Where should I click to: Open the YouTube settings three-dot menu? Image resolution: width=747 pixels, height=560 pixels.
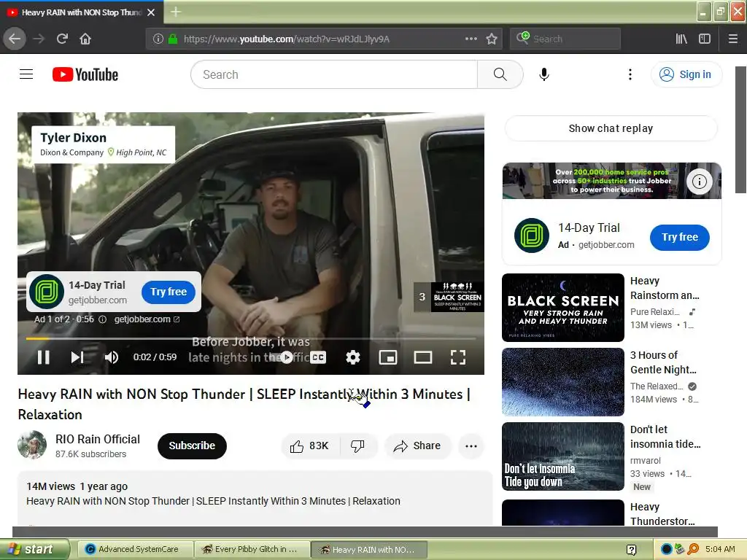(x=630, y=74)
